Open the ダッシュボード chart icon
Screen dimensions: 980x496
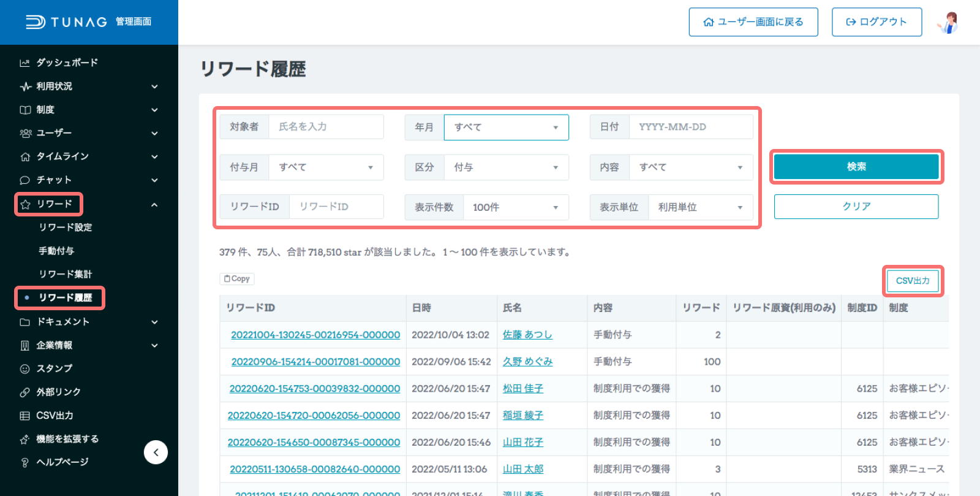(25, 63)
